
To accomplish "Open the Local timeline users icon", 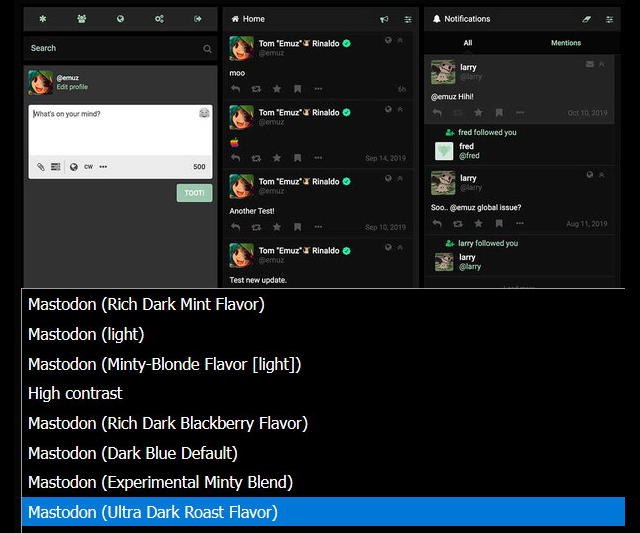I will (82, 19).
